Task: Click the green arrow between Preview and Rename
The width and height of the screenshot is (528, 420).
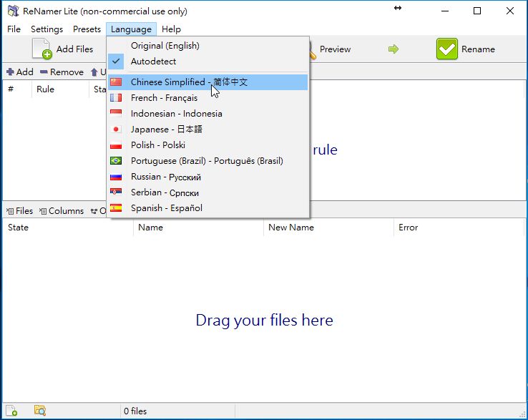Action: [393, 49]
